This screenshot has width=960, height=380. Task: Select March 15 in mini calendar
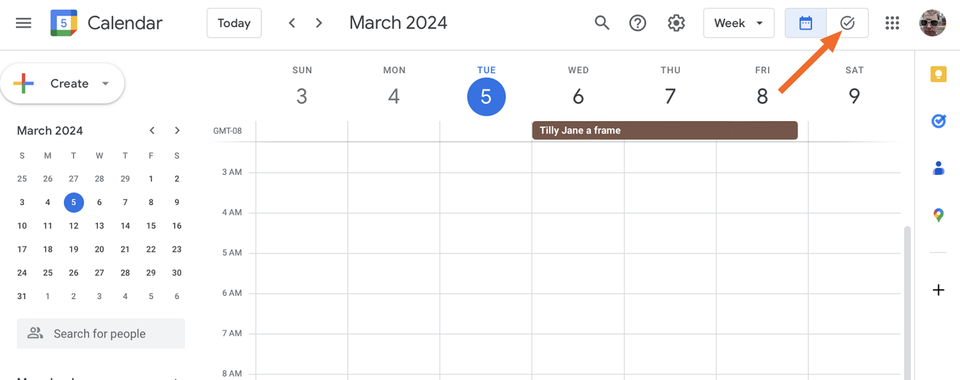coord(151,226)
